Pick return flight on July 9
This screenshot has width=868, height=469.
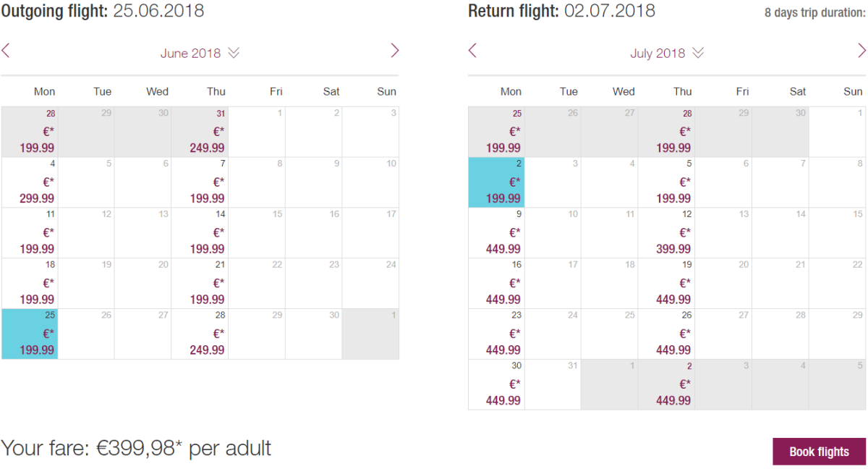pos(496,233)
